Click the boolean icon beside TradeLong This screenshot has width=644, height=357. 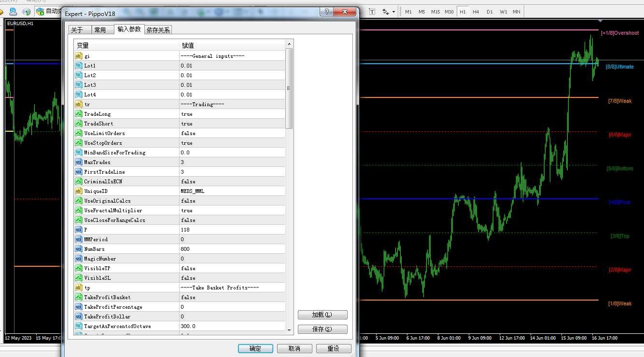click(x=78, y=114)
